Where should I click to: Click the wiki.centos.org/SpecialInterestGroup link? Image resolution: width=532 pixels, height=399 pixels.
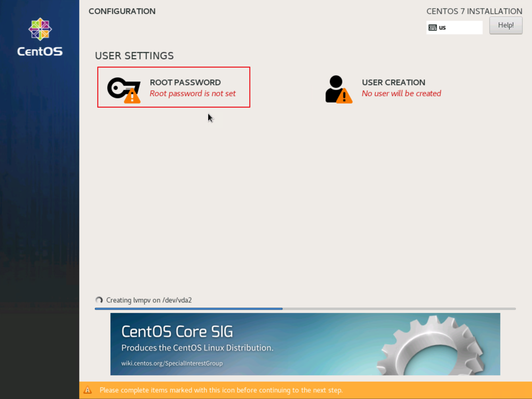[x=172, y=363]
